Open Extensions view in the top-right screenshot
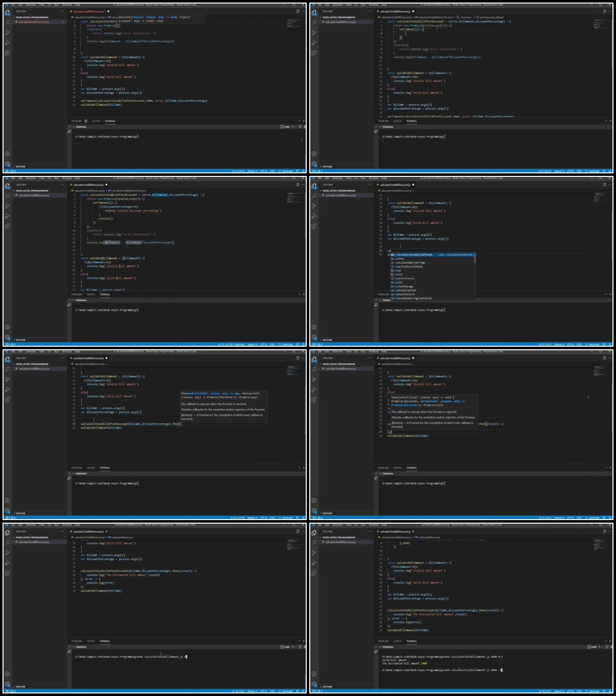This screenshot has width=616, height=696. pyautogui.click(x=314, y=53)
